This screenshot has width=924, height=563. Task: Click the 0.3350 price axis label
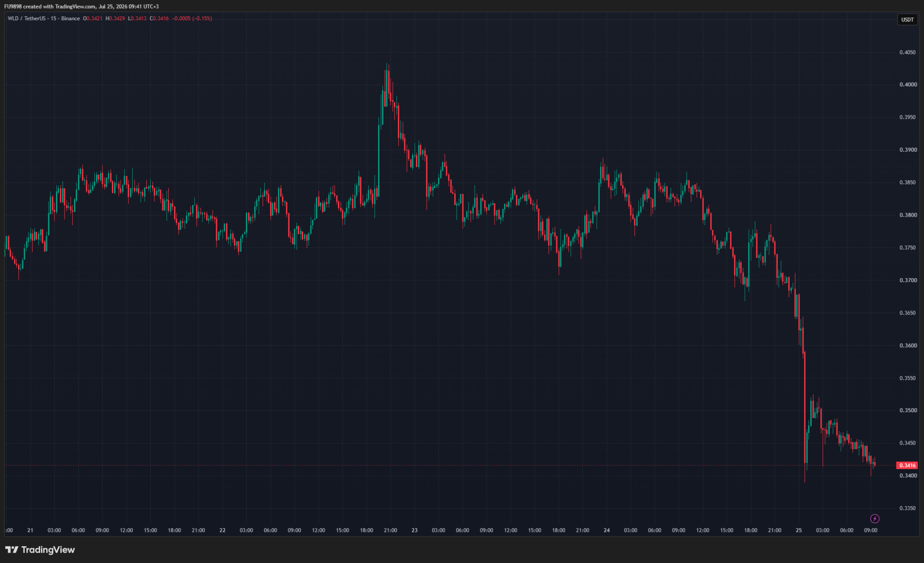click(908, 508)
